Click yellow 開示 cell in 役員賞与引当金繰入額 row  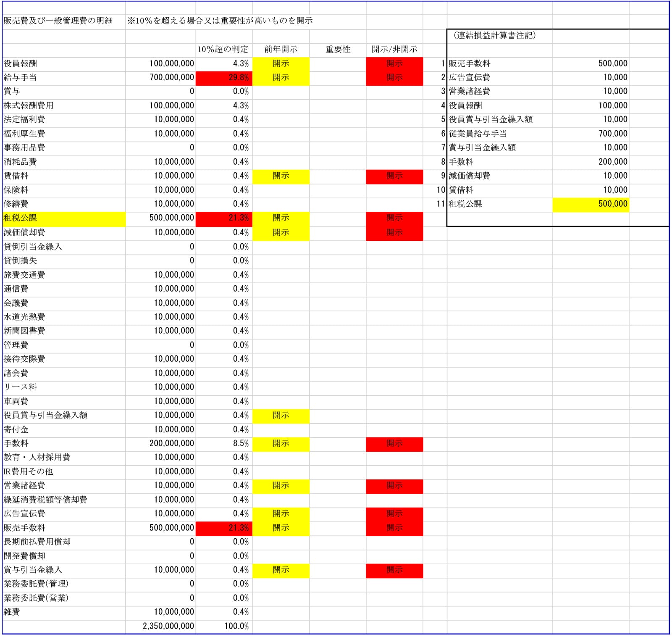pos(281,416)
